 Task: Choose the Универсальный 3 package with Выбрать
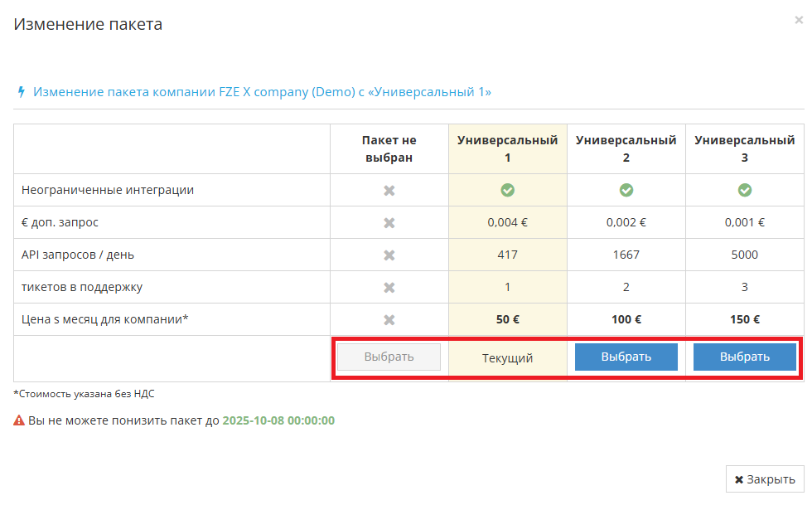pyautogui.click(x=744, y=357)
